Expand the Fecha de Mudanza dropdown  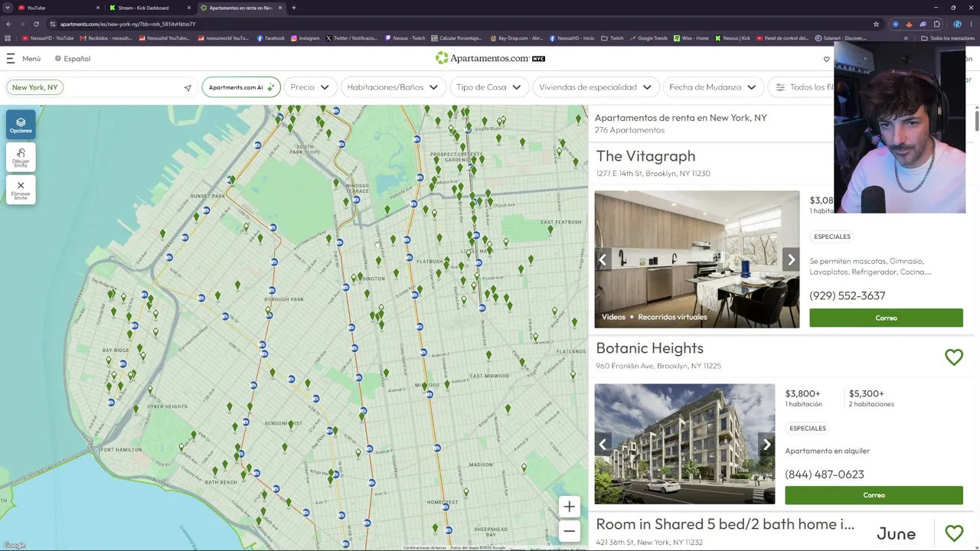tap(712, 87)
